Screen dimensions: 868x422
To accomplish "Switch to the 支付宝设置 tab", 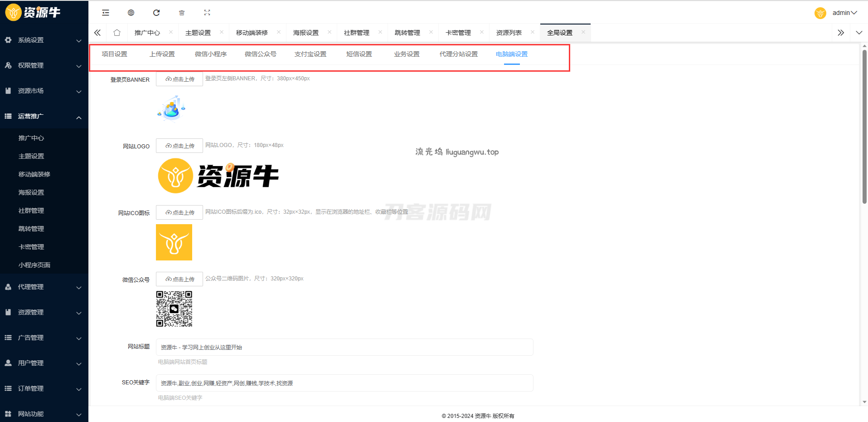I will [310, 54].
